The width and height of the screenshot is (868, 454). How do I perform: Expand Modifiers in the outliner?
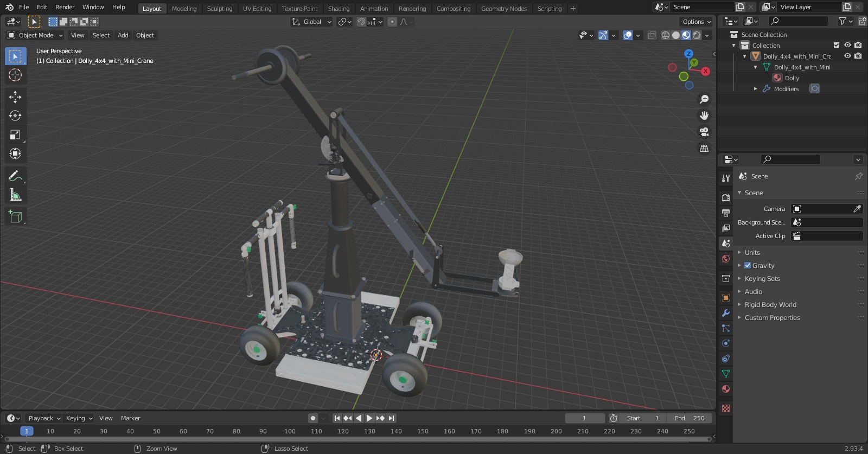756,88
